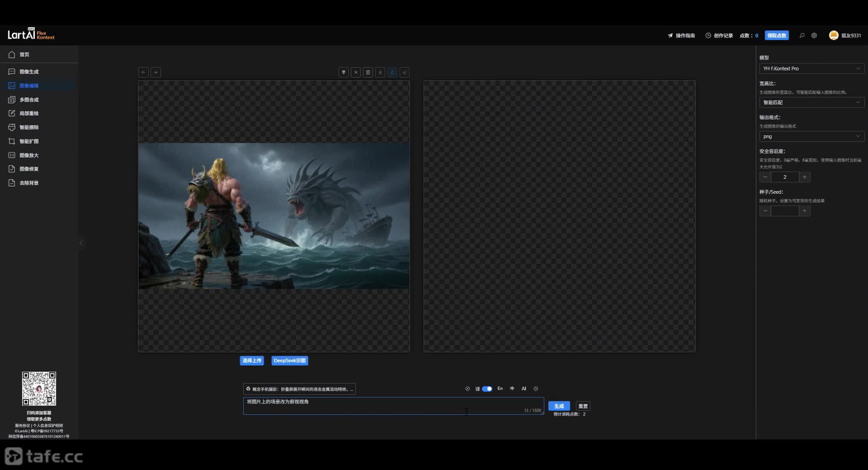Decrease seed with minus button

(765, 211)
